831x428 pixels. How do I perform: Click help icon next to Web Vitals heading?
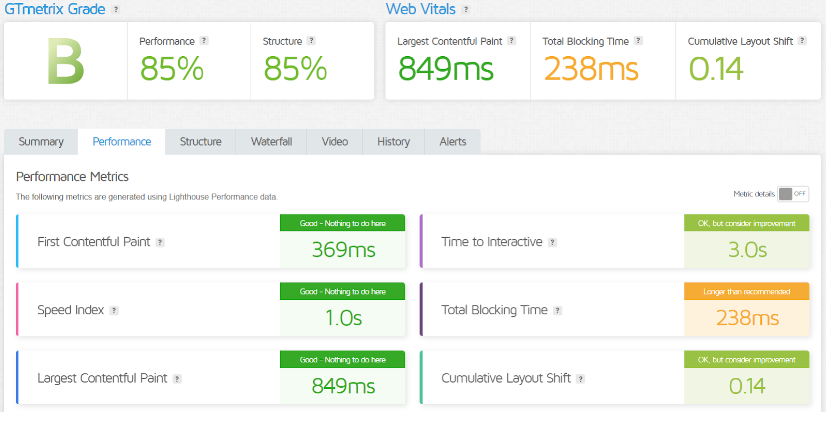coord(466,10)
